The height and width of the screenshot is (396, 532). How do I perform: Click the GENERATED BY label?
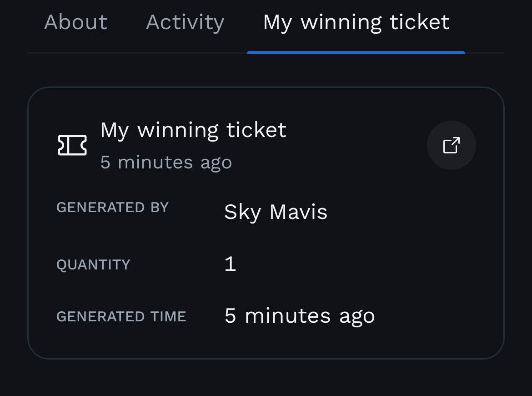tap(112, 208)
